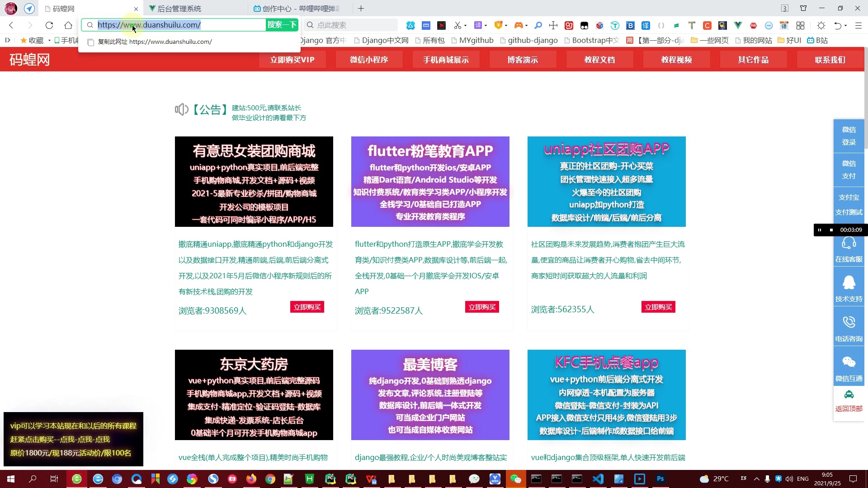Open KFC手机点餐app thumbnail
The width and height of the screenshot is (868, 488).
607,395
